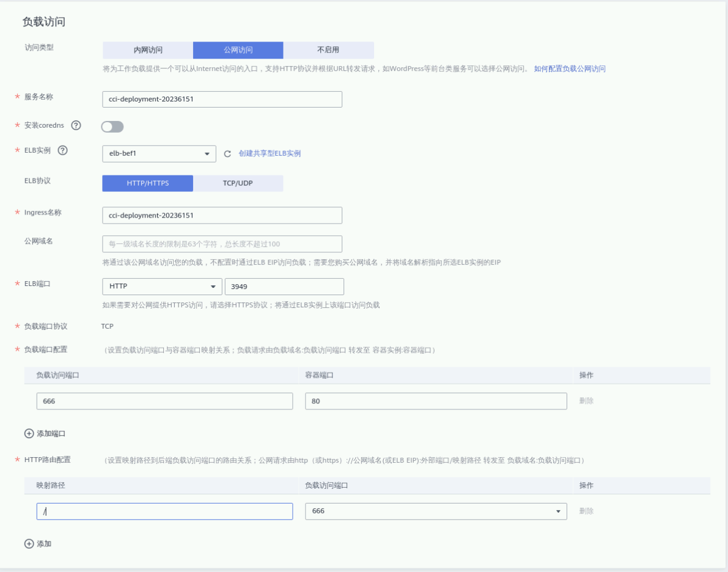Click the plus icon for 添加端口
728x572 pixels.
point(29,433)
